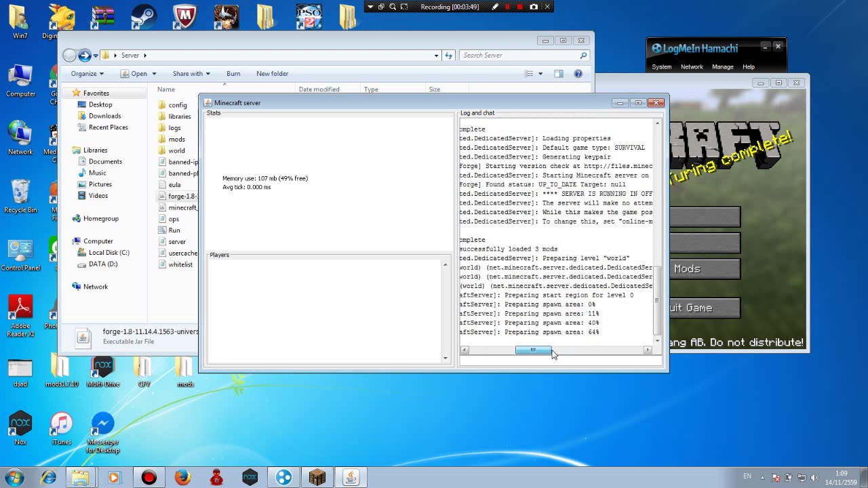868x488 pixels.
Task: Pause the recording with red pause icon
Action: (507, 7)
